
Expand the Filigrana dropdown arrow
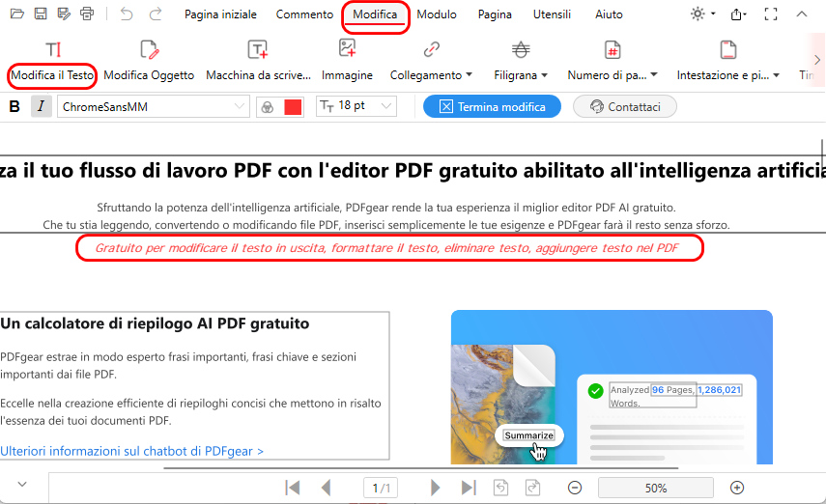(x=545, y=74)
